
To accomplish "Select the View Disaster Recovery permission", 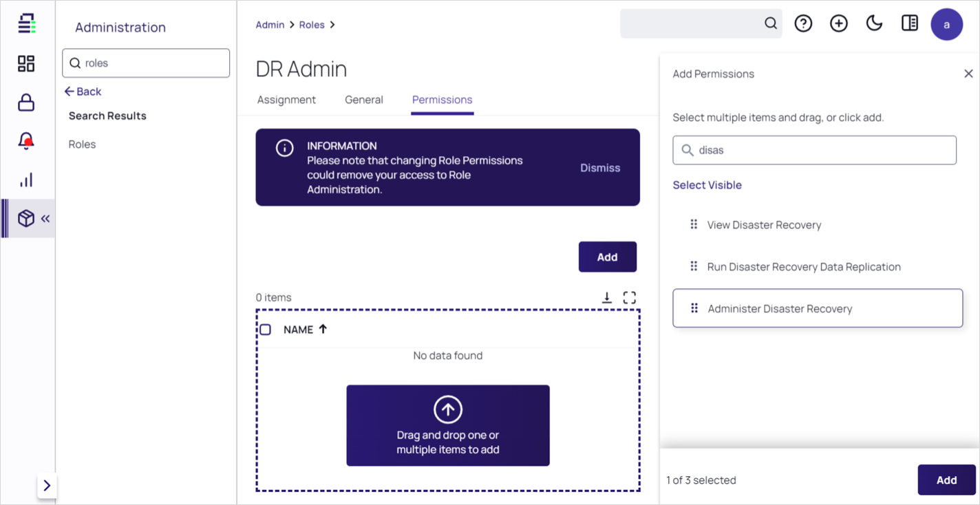I will (x=764, y=225).
